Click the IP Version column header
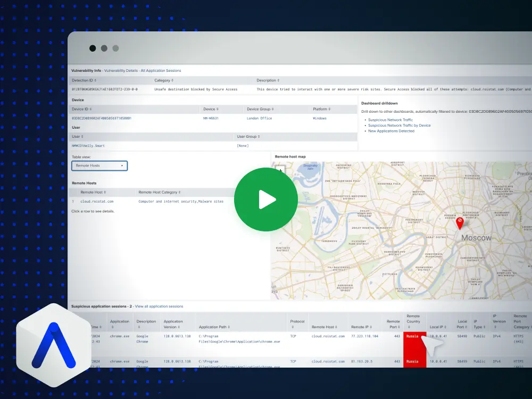This screenshot has width=532, height=399. 499,321
